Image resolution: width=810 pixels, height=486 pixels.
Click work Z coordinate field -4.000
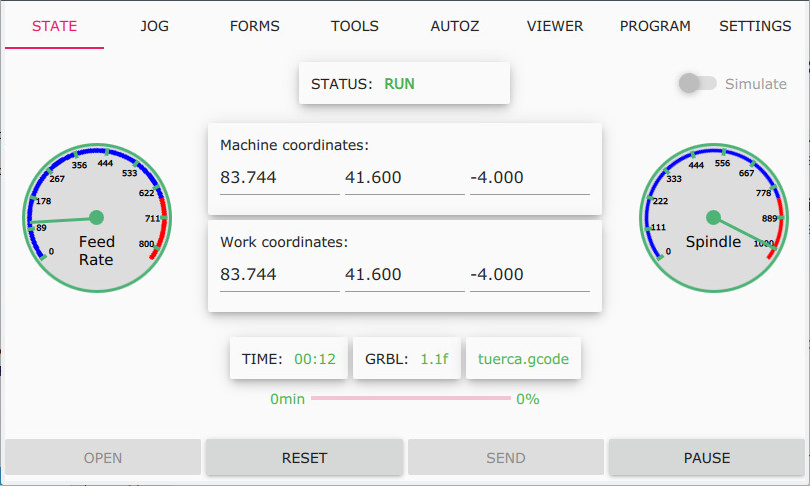[529, 274]
